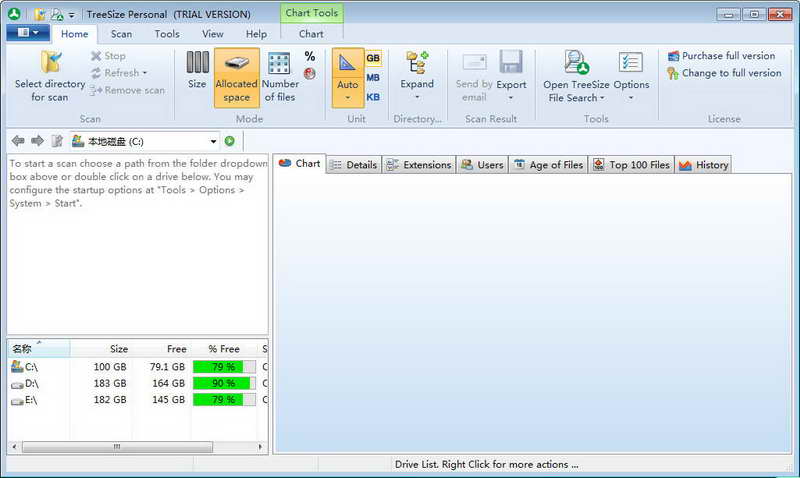The height and width of the screenshot is (478, 800).
Task: Switch to the Top 100 Files tab
Action: (x=632, y=165)
